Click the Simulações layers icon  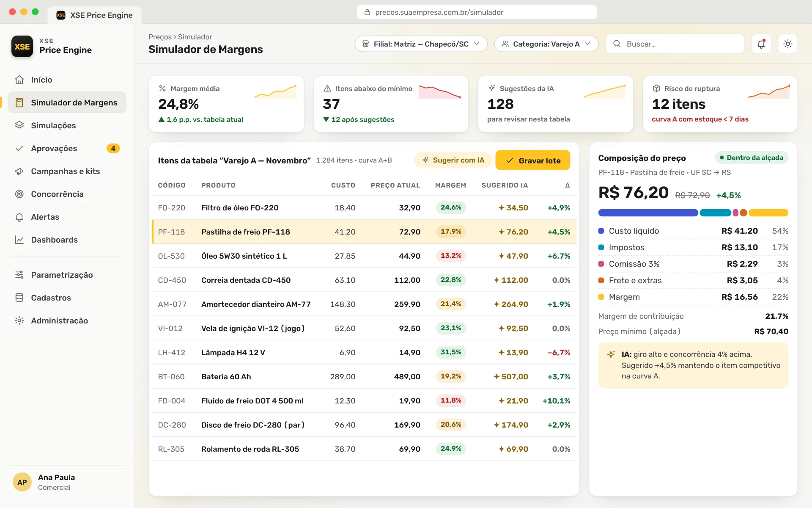pyautogui.click(x=19, y=125)
